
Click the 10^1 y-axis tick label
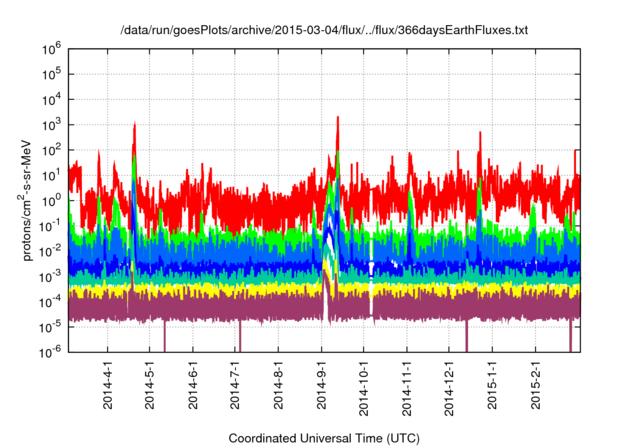pos(51,175)
